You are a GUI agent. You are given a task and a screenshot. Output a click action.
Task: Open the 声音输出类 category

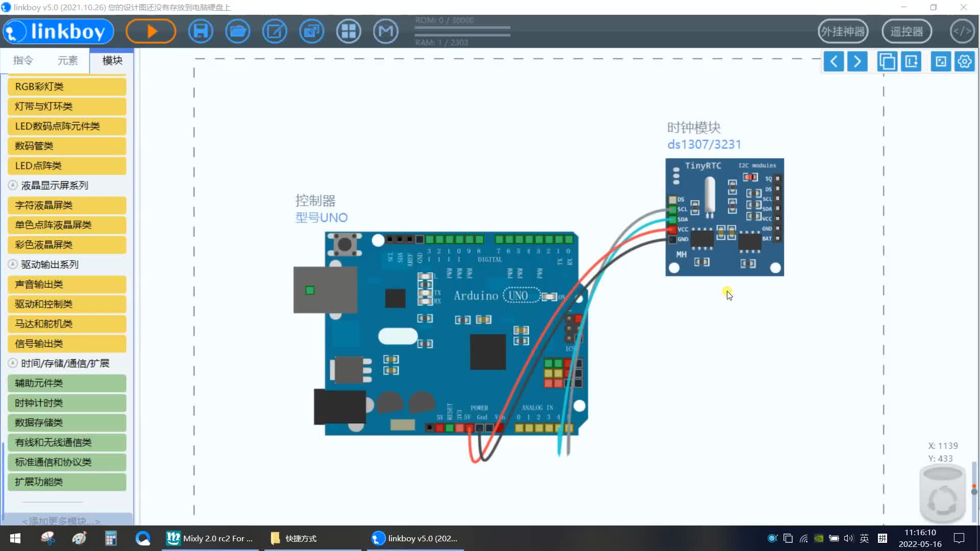coord(67,285)
